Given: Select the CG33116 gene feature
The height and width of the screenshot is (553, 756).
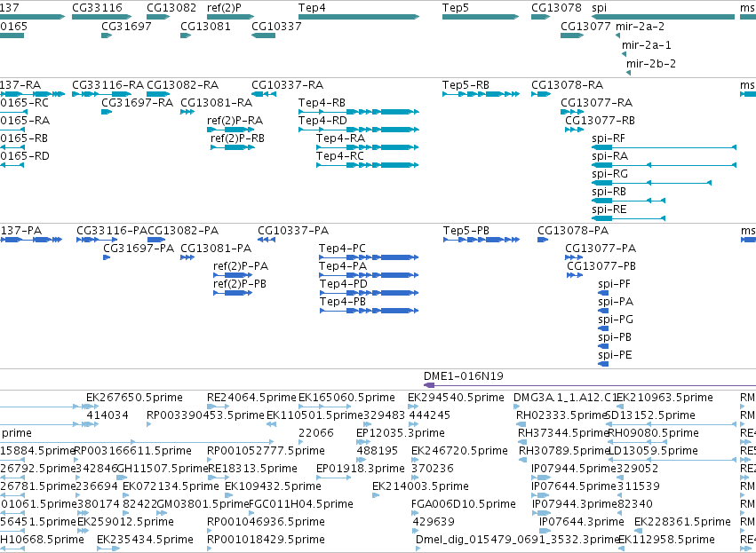Looking at the screenshot, I should tap(102, 17).
